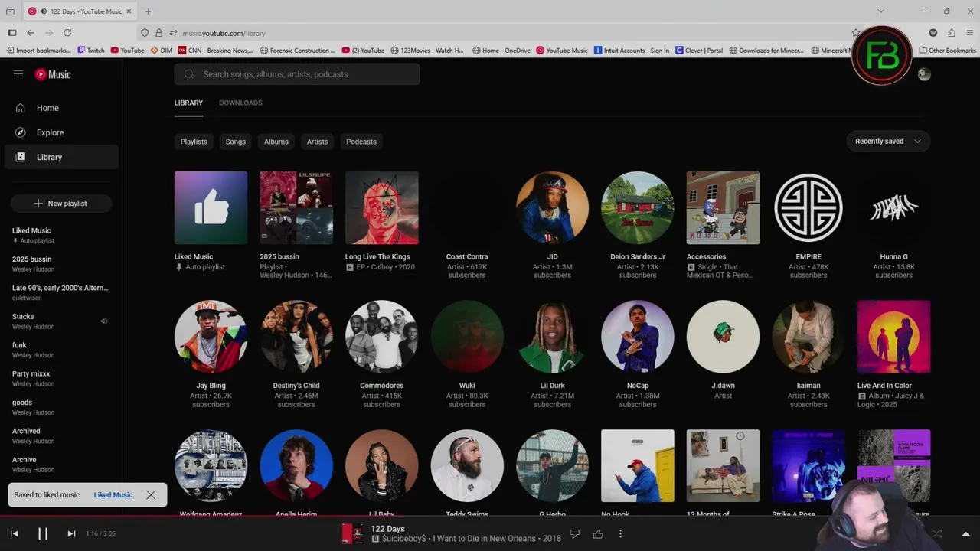Viewport: 980px width, 551px height.
Task: Skip to previous track
Action: [x=14, y=533]
